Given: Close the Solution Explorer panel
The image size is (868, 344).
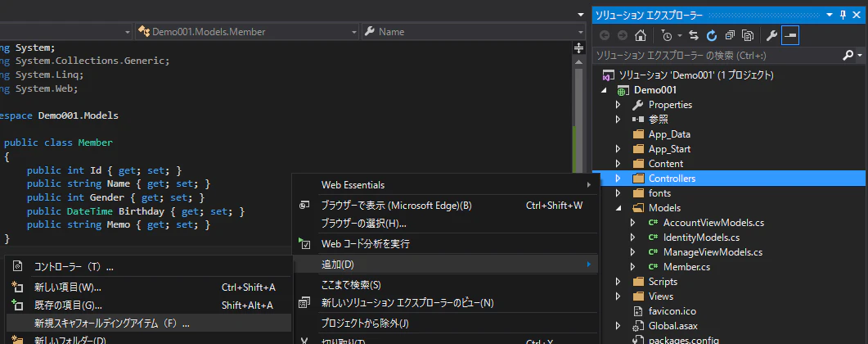Looking at the screenshot, I should click(858, 15).
